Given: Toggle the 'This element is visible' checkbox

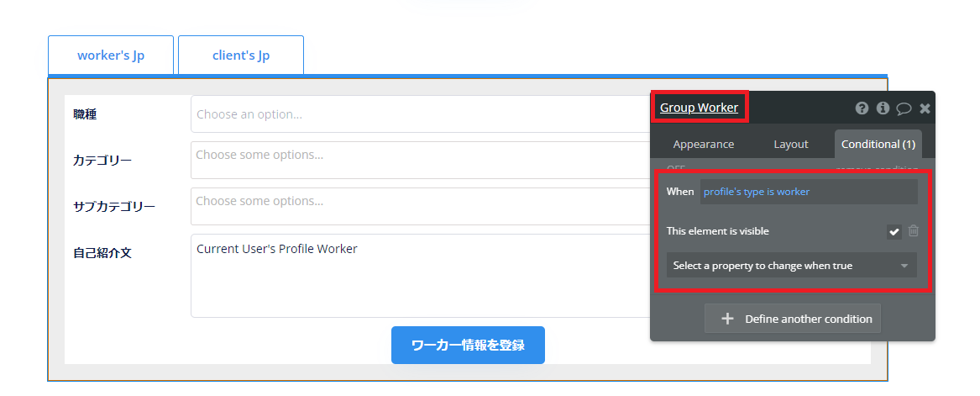Looking at the screenshot, I should tap(894, 231).
